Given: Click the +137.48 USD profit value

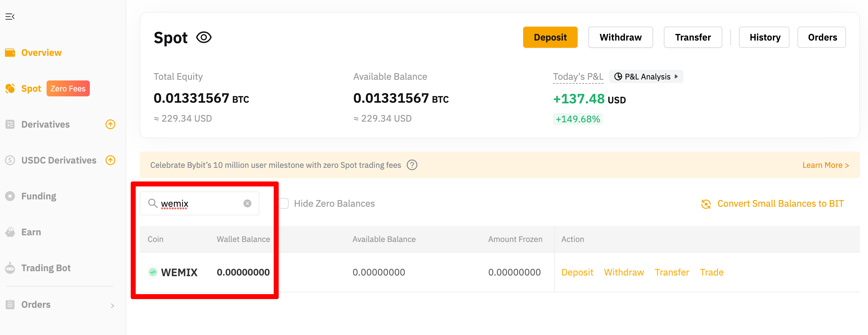Looking at the screenshot, I should click(589, 99).
